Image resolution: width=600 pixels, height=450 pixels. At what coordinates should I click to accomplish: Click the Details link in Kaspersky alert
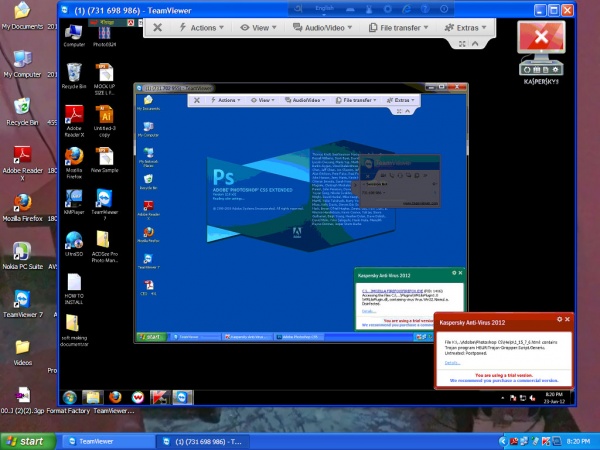(452, 362)
